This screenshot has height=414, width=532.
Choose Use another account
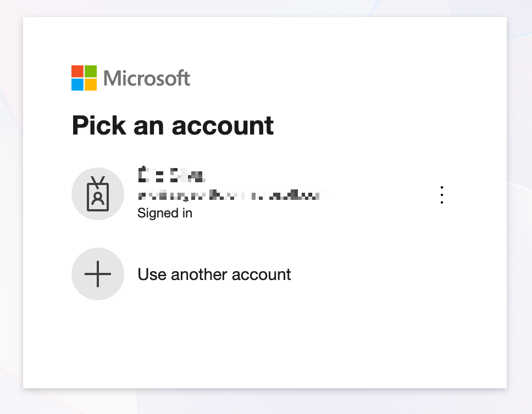[x=214, y=275]
